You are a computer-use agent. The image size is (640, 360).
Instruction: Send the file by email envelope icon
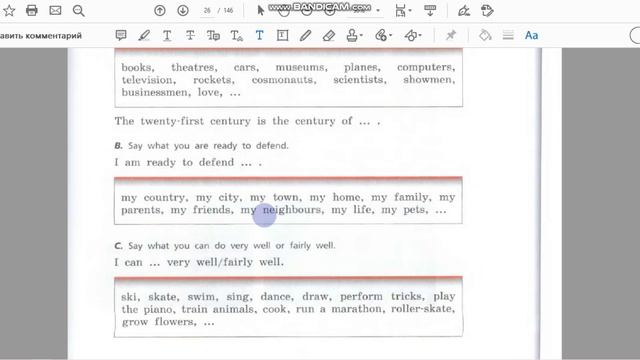pyautogui.click(x=55, y=11)
